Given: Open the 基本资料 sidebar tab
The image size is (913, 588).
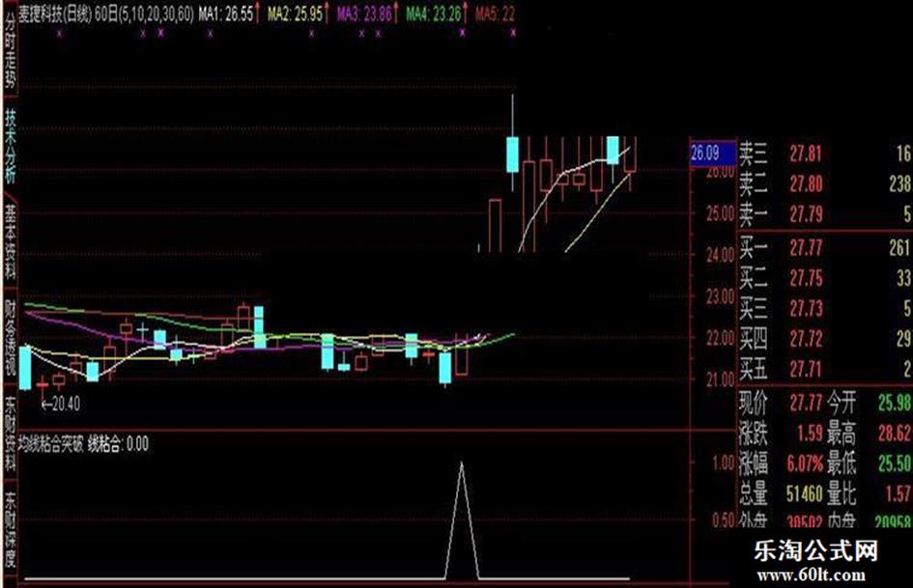Looking at the screenshot, I should pos(10,242).
